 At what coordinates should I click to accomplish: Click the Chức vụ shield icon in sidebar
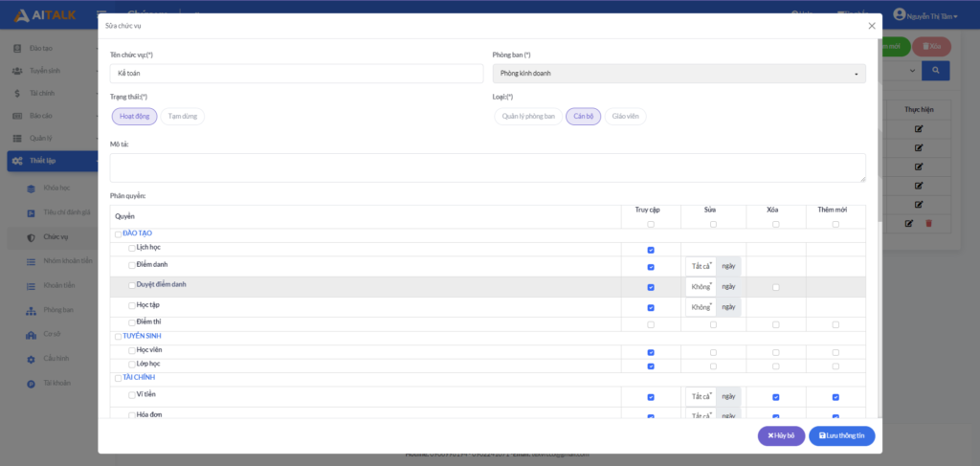pyautogui.click(x=31, y=237)
